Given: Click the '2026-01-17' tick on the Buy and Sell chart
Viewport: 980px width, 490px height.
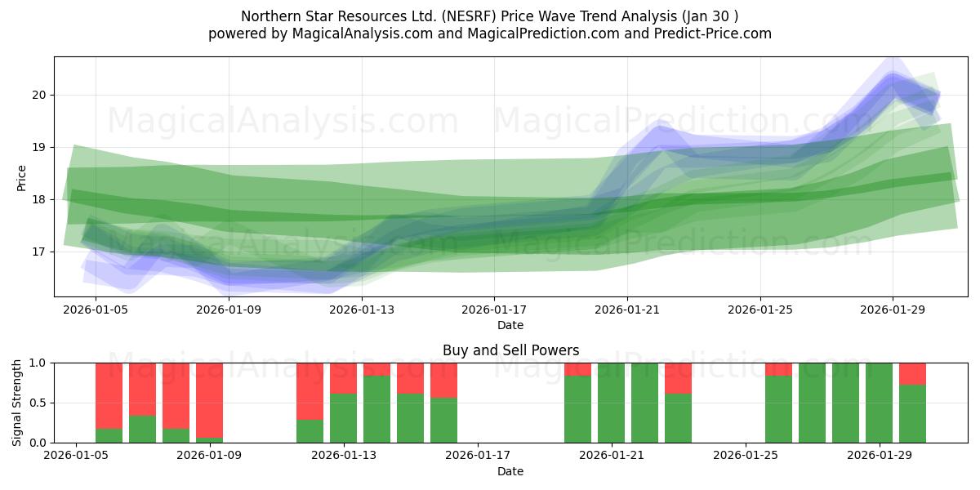Looking at the screenshot, I should point(478,456).
